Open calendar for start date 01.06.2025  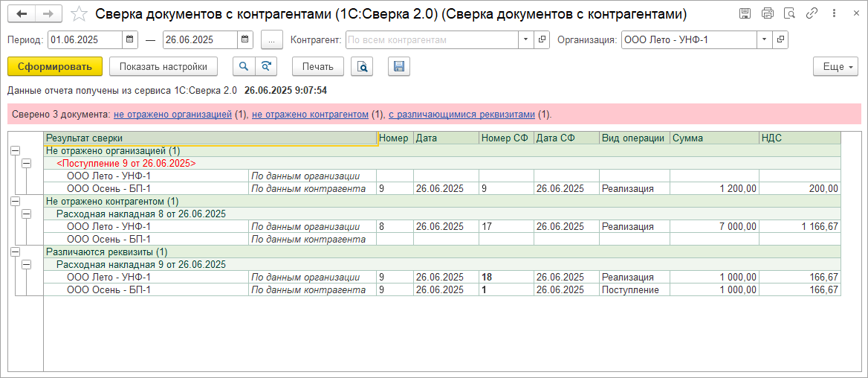[129, 39]
